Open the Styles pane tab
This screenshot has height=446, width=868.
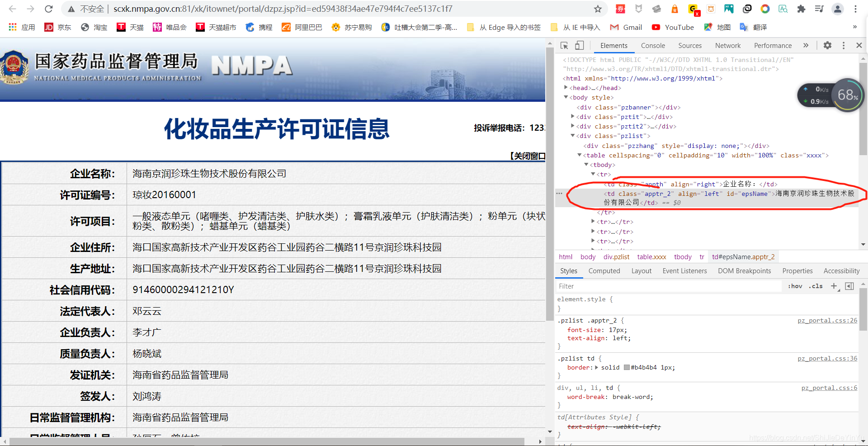(569, 271)
